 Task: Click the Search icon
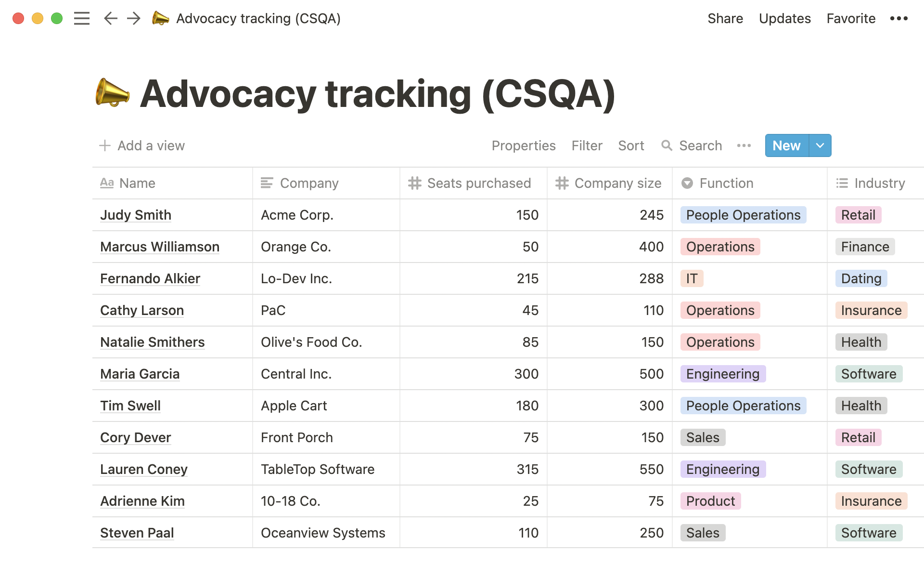(x=666, y=145)
